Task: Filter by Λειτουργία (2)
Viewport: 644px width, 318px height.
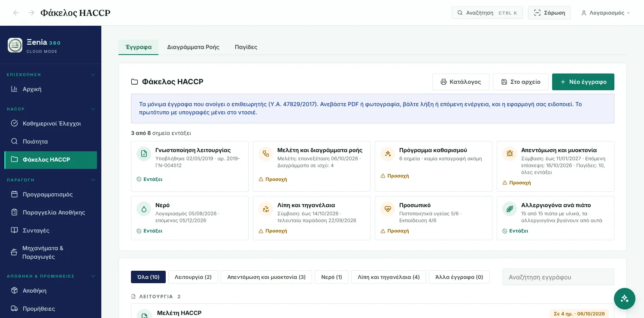Action: coord(193,277)
